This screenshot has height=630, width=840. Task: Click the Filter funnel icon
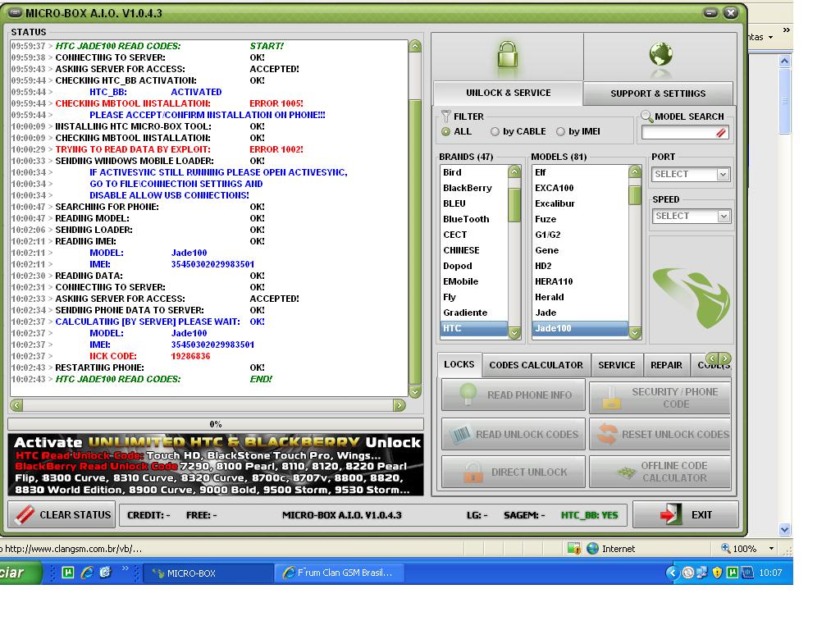(x=445, y=116)
